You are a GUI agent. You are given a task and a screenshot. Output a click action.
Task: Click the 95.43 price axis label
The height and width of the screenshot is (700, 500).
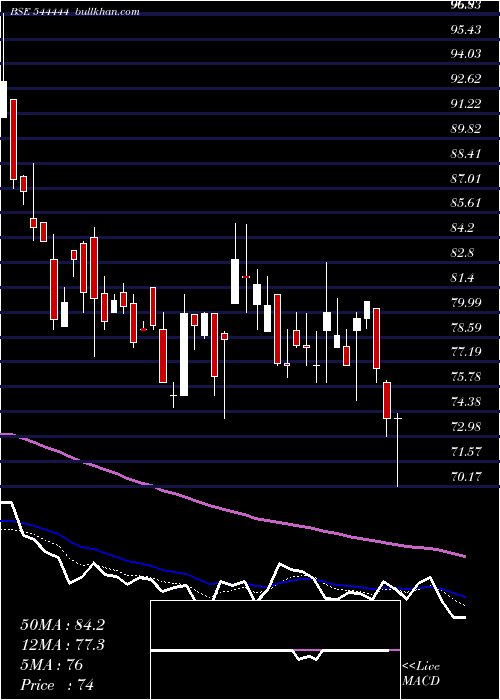(x=467, y=29)
